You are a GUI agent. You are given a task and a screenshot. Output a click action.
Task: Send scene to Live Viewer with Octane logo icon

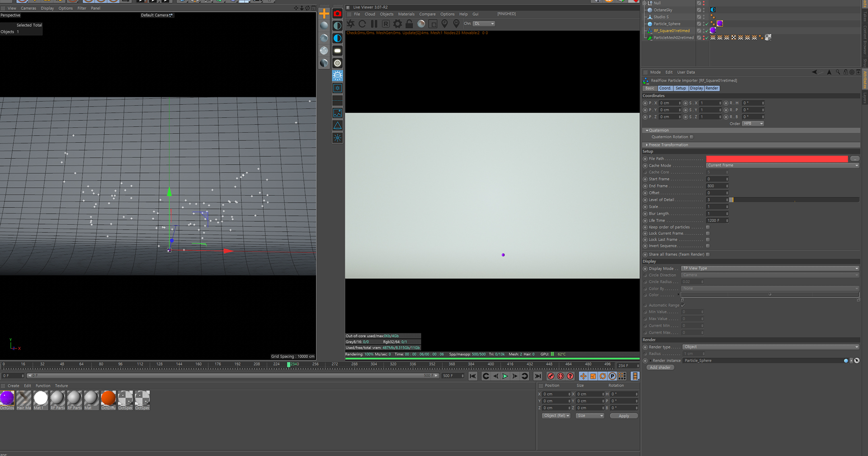pos(351,24)
